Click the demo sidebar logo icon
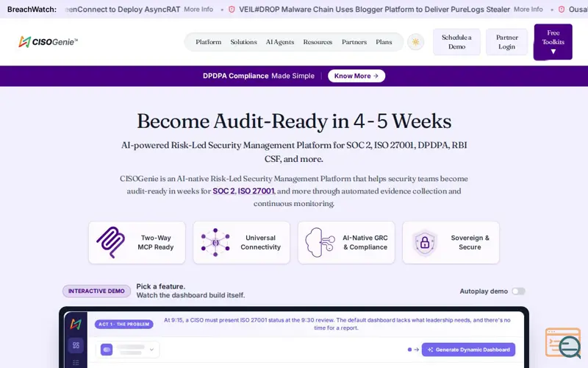Viewport: 588px width, 368px height. tap(76, 324)
